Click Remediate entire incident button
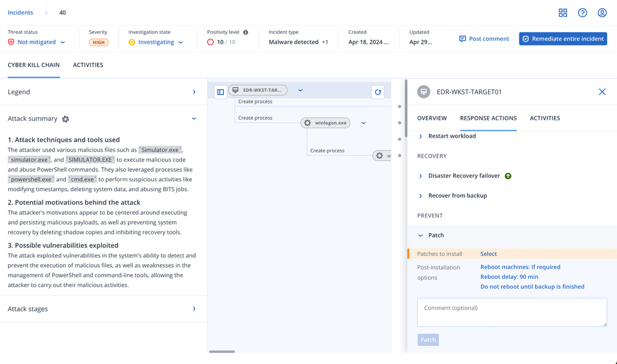 (x=563, y=39)
